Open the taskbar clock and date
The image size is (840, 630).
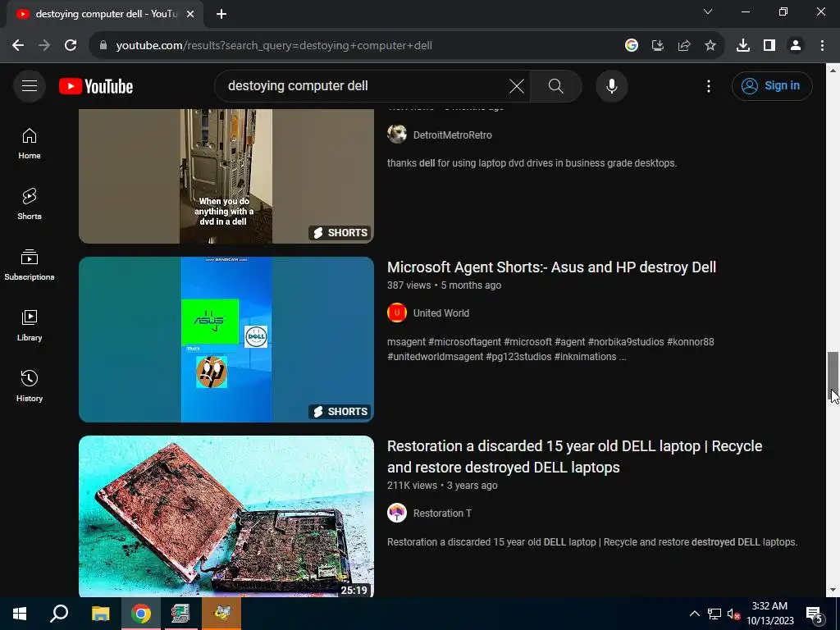pos(769,614)
